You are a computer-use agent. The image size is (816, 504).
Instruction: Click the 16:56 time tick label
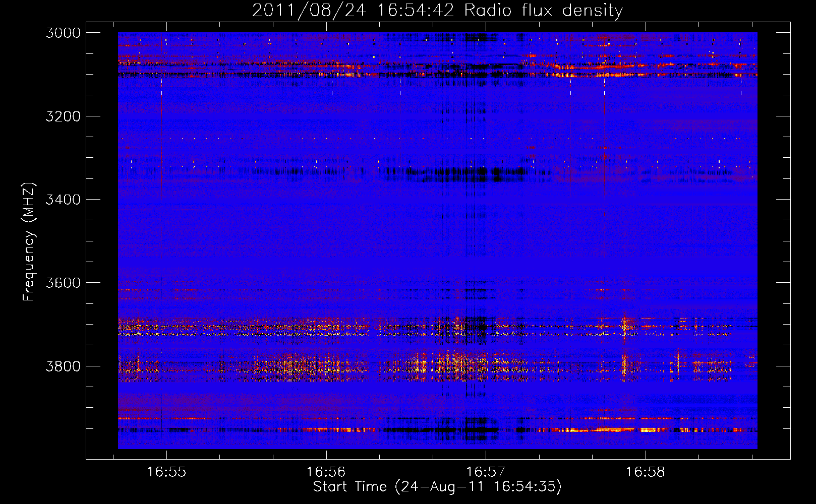coord(326,472)
